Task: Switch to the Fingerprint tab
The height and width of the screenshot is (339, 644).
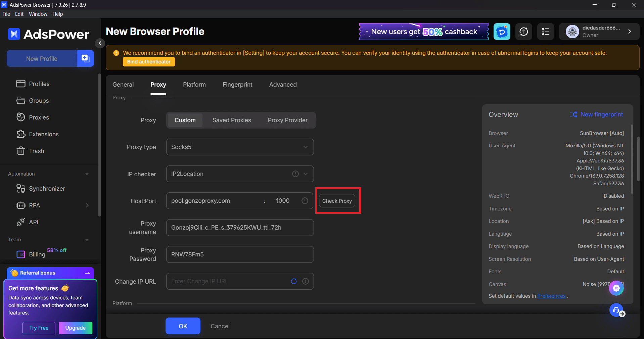Action: (237, 85)
